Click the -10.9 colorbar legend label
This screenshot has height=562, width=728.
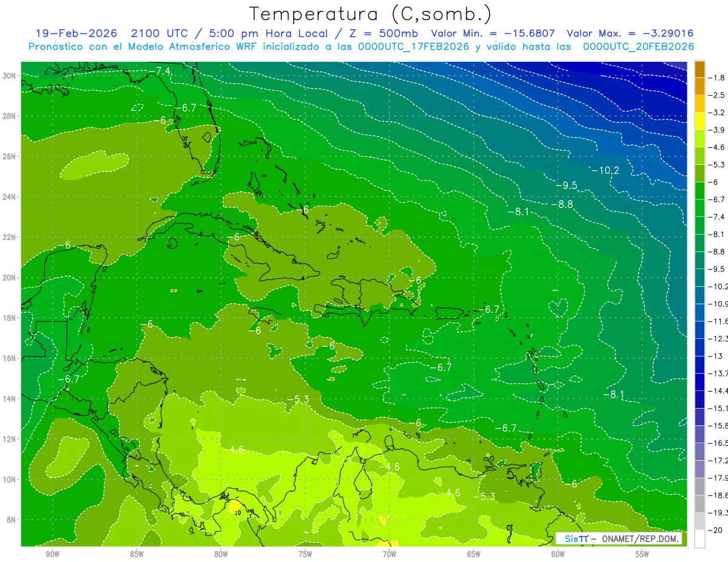pyautogui.click(x=717, y=304)
